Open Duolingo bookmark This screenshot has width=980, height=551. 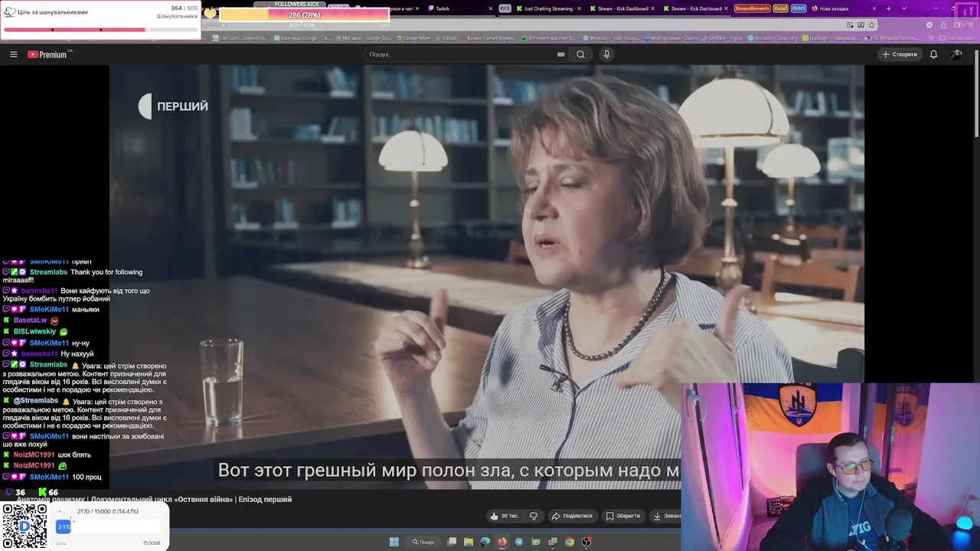830,37
